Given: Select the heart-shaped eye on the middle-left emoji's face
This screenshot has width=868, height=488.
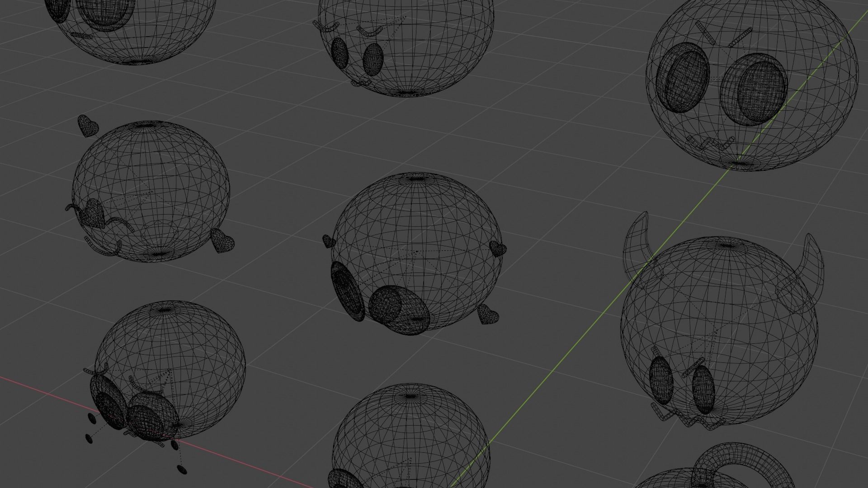Looking at the screenshot, I should (93, 213).
